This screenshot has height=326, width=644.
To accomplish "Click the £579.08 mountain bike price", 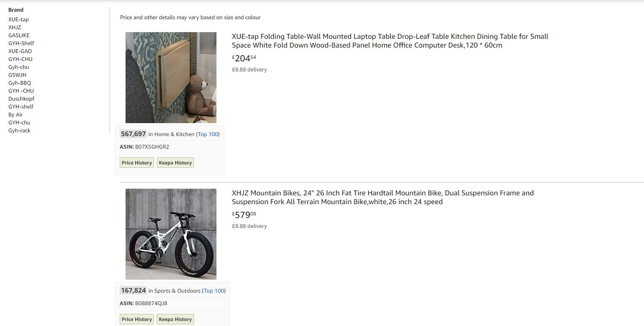I will click(x=244, y=215).
